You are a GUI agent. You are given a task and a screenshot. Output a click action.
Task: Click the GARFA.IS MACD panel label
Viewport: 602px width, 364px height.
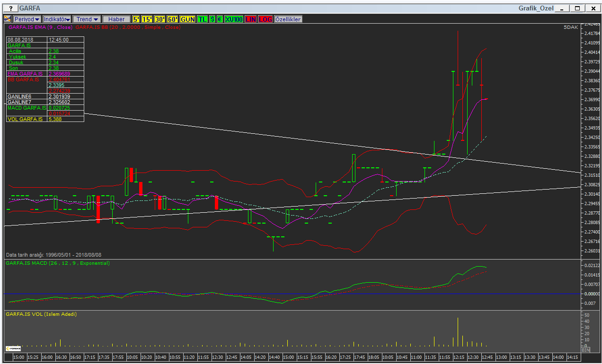(58, 263)
